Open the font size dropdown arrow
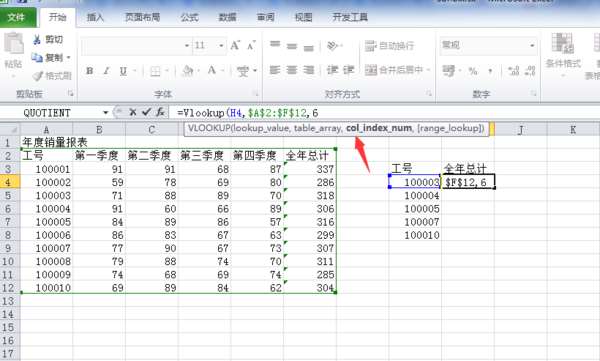The image size is (600, 361). pos(221,46)
